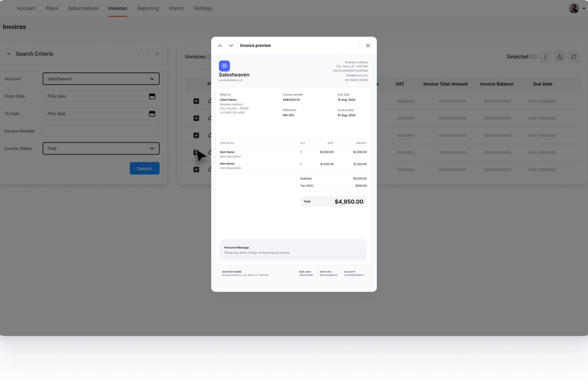Download the invoices using the download icon

(x=559, y=56)
